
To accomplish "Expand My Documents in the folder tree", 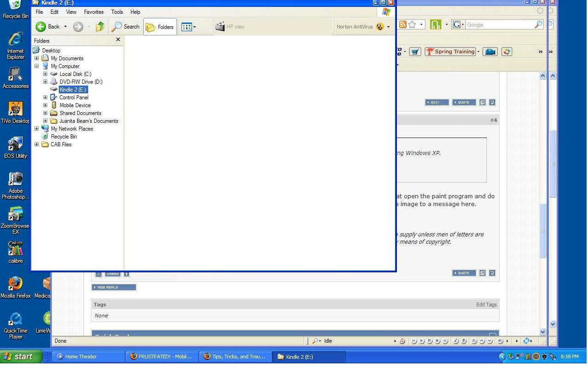I will (x=37, y=58).
